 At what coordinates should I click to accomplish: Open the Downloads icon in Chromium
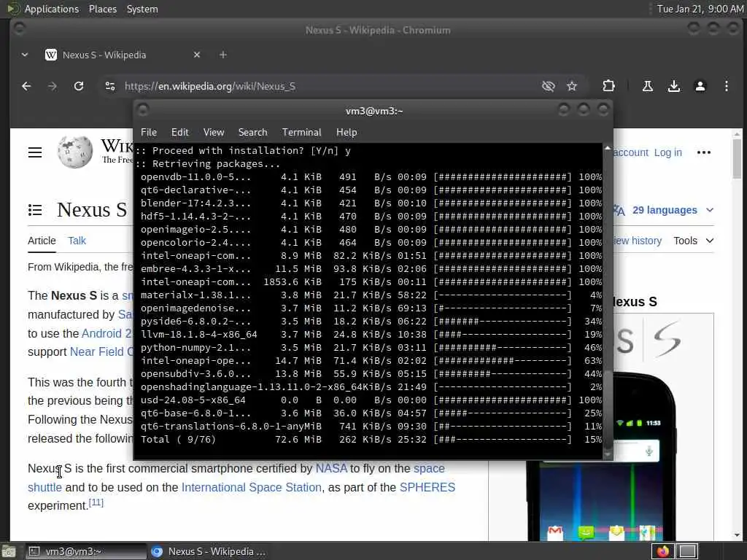(673, 86)
